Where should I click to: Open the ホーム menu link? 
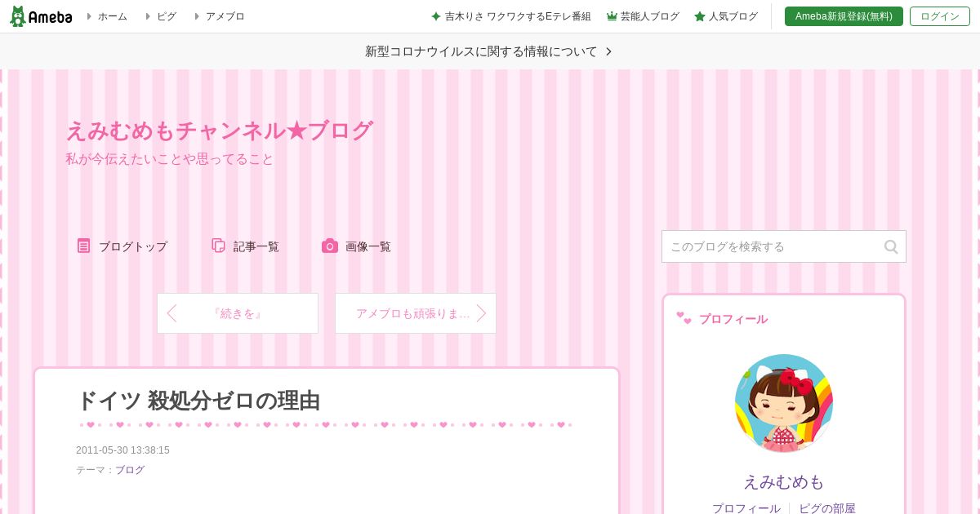tap(112, 16)
